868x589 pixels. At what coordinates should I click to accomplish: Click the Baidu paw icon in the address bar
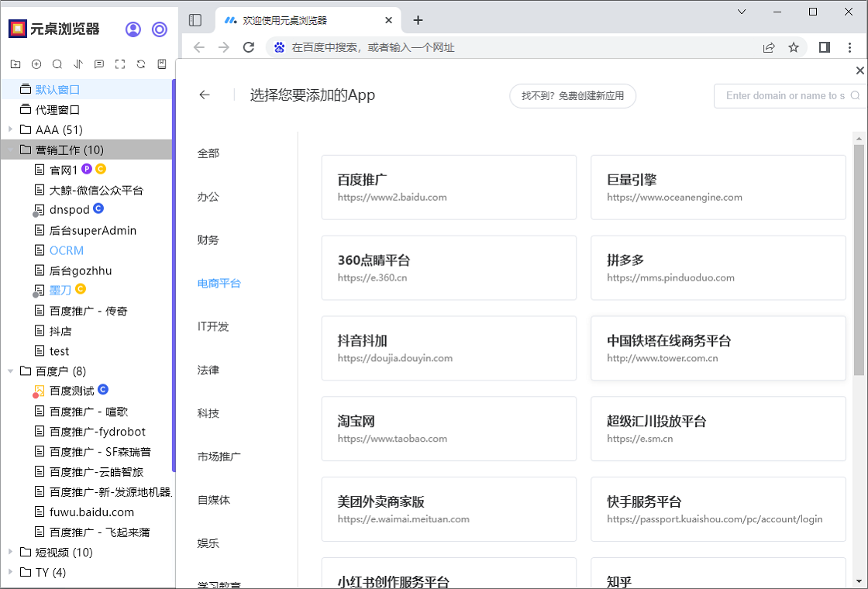[x=280, y=47]
